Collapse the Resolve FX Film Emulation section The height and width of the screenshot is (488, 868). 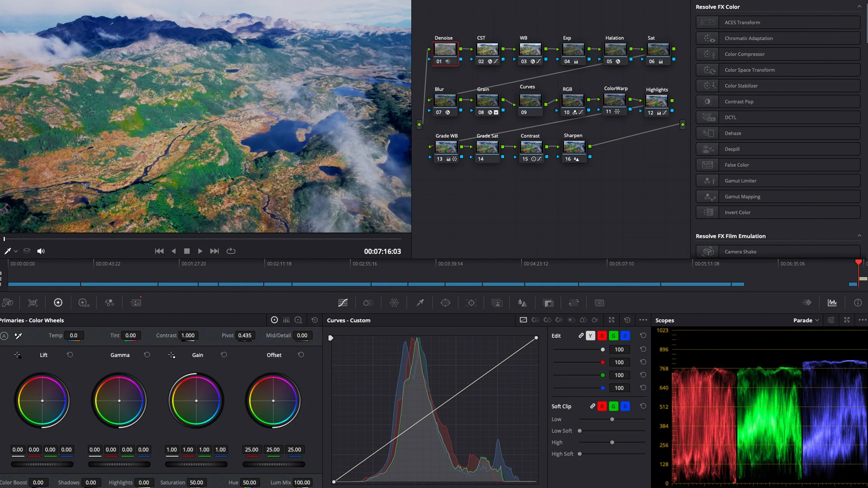point(859,235)
